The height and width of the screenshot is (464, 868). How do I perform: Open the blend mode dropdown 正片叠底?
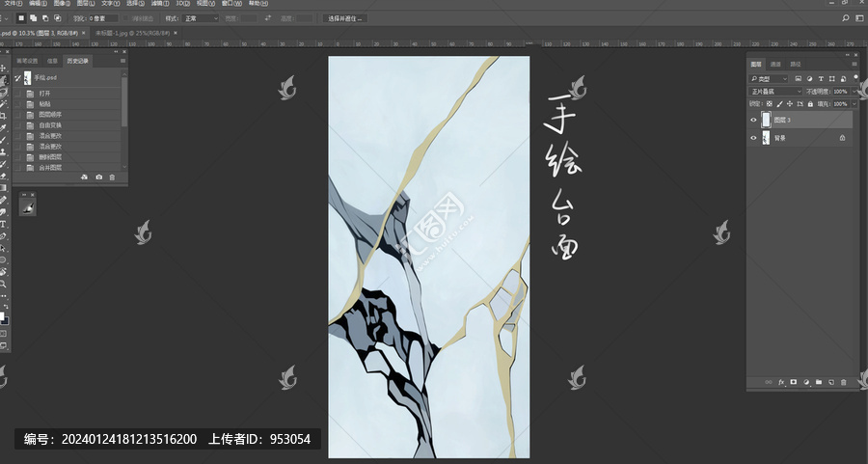[775, 92]
